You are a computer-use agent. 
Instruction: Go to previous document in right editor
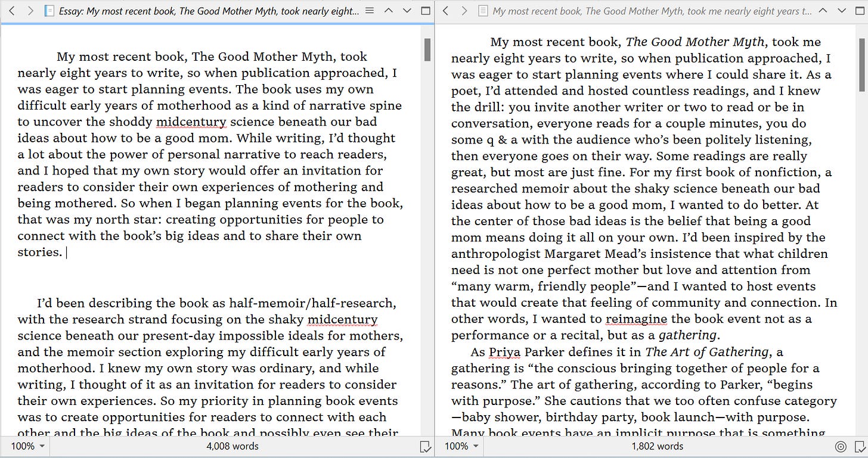point(823,11)
